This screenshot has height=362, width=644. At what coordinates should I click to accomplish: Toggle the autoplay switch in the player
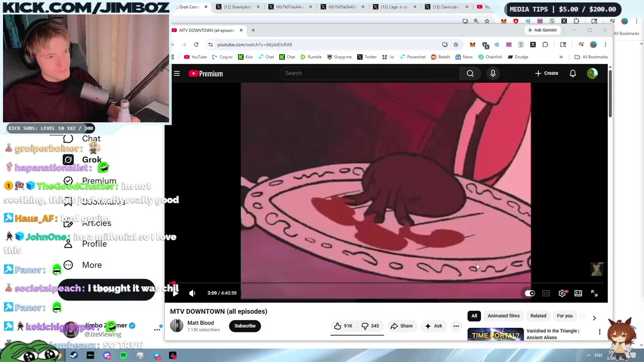(x=529, y=293)
